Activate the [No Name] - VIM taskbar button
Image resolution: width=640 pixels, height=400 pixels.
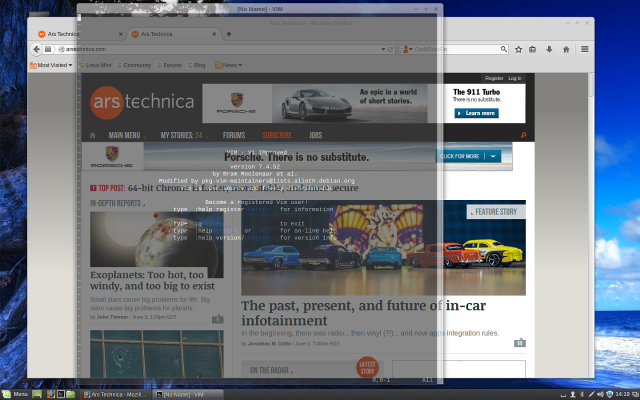(188, 394)
